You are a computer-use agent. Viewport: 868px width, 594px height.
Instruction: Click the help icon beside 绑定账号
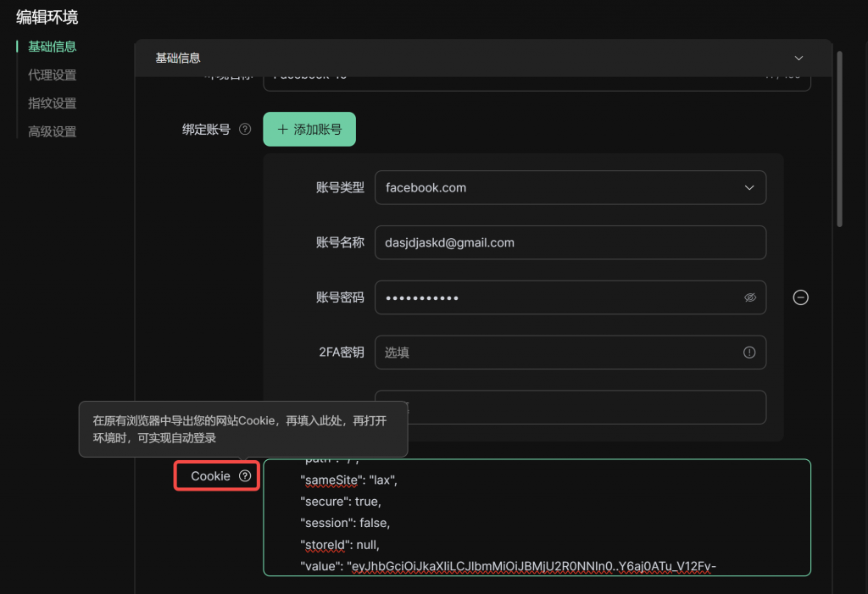tap(245, 130)
